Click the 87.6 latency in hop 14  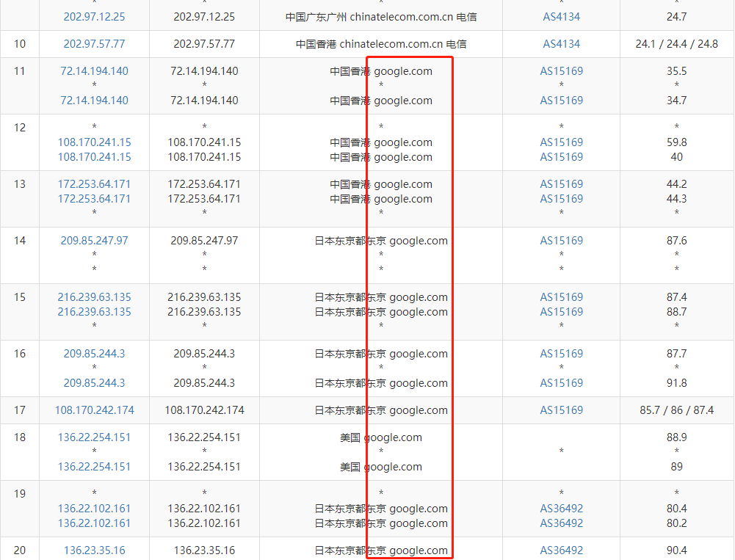pyautogui.click(x=676, y=241)
